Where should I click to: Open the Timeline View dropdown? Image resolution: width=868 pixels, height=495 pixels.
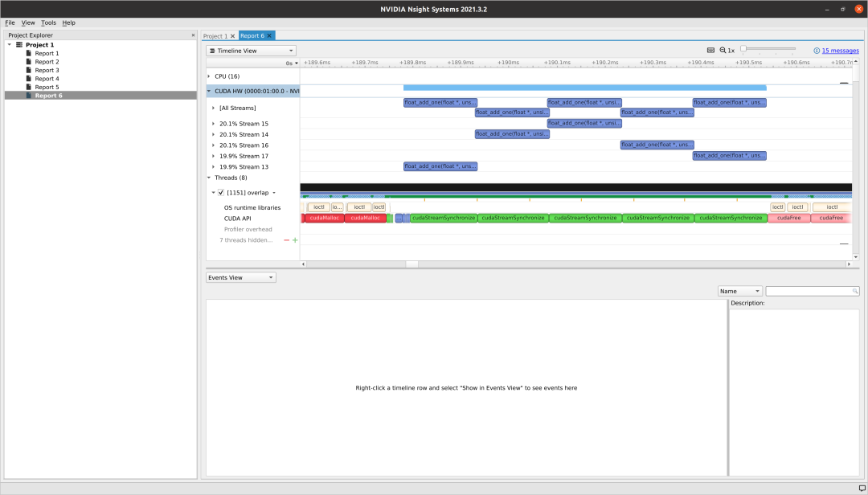coord(252,51)
